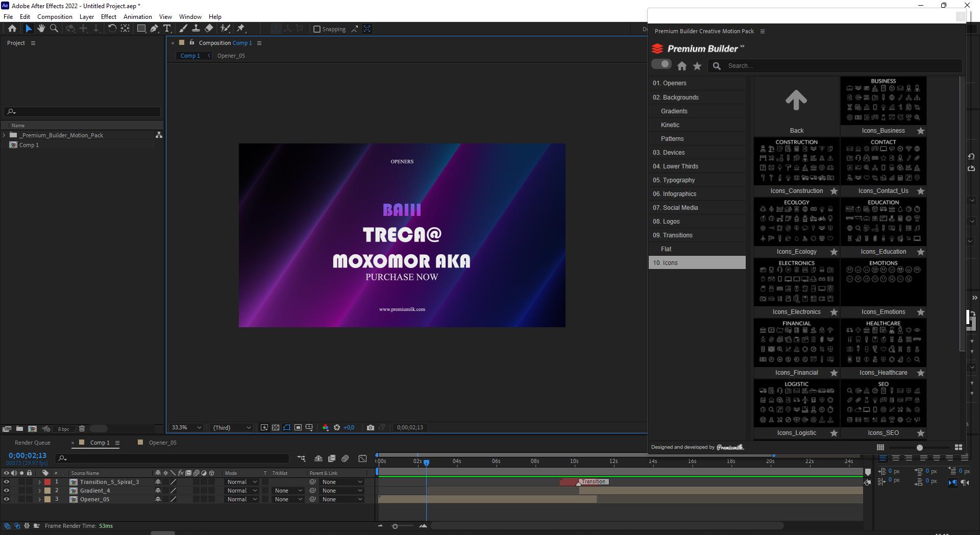980x535 pixels.
Task: Click the timeline zoom slider handle
Action: pyautogui.click(x=395, y=526)
